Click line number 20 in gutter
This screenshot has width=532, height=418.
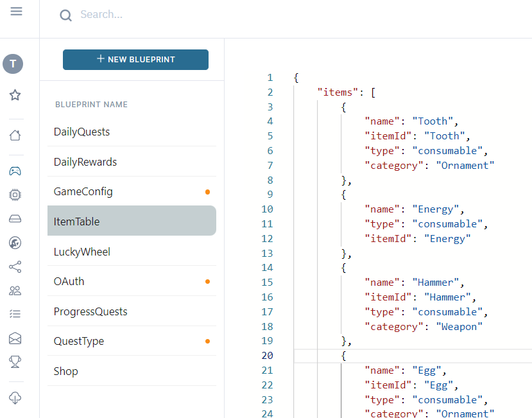click(x=268, y=356)
